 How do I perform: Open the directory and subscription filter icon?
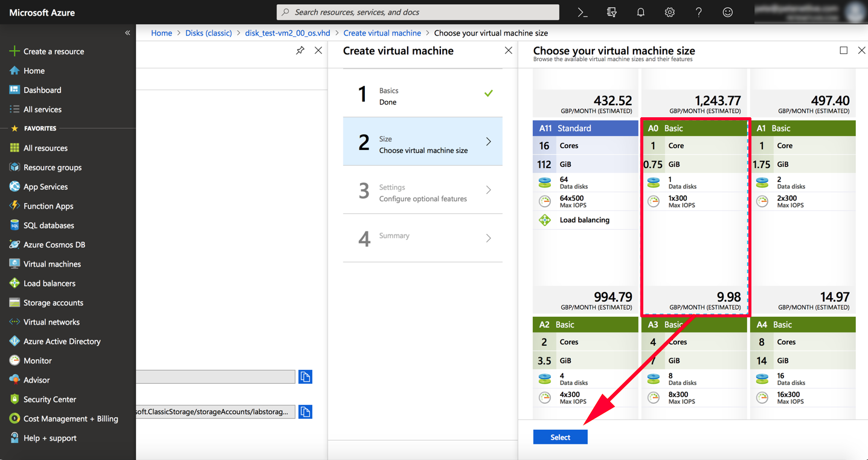[611, 12]
